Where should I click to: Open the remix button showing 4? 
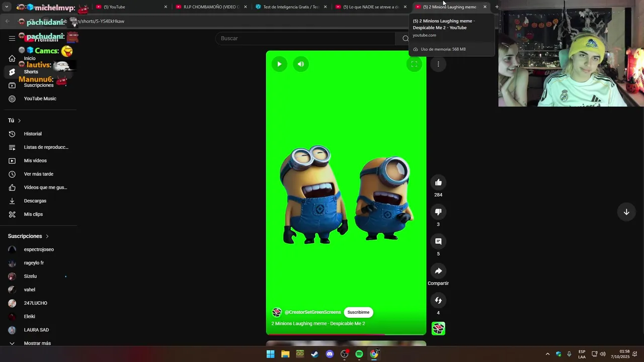click(438, 301)
